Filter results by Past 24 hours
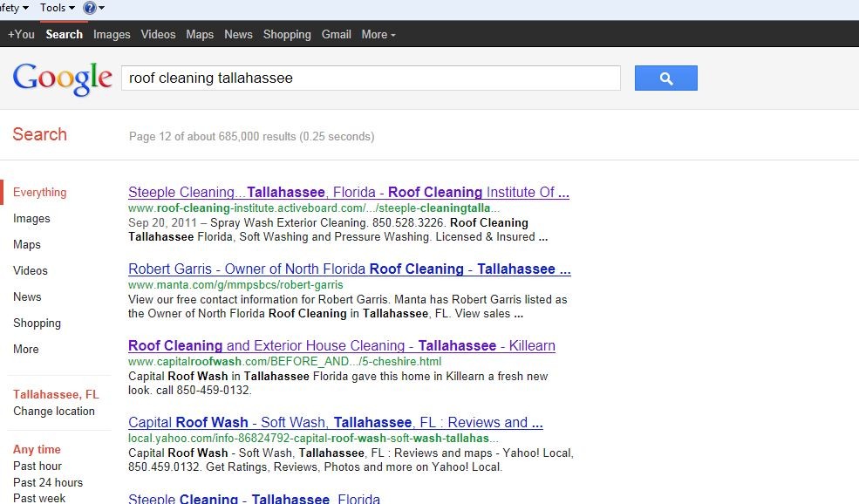The height and width of the screenshot is (504, 859). [48, 483]
